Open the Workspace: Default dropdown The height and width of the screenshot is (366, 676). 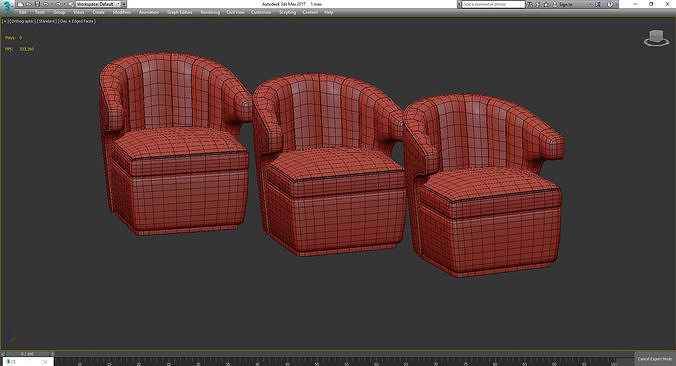(x=98, y=4)
